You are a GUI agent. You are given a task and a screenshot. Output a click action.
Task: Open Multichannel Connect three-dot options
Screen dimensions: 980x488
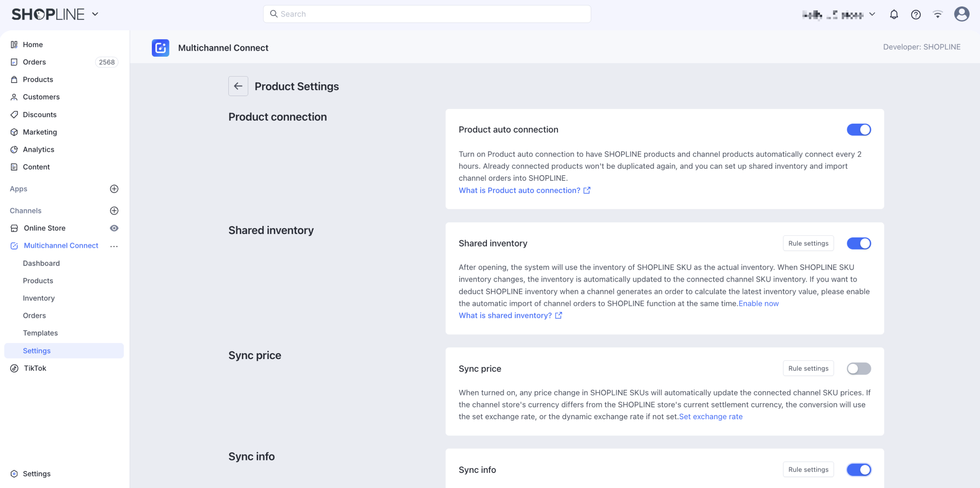pos(114,246)
